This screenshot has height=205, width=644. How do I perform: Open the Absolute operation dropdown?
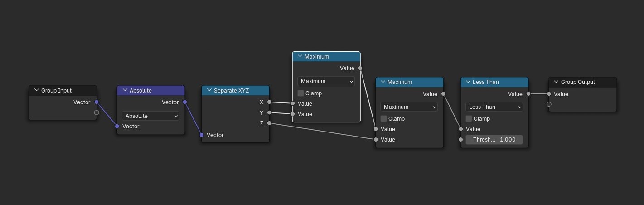[x=150, y=116]
